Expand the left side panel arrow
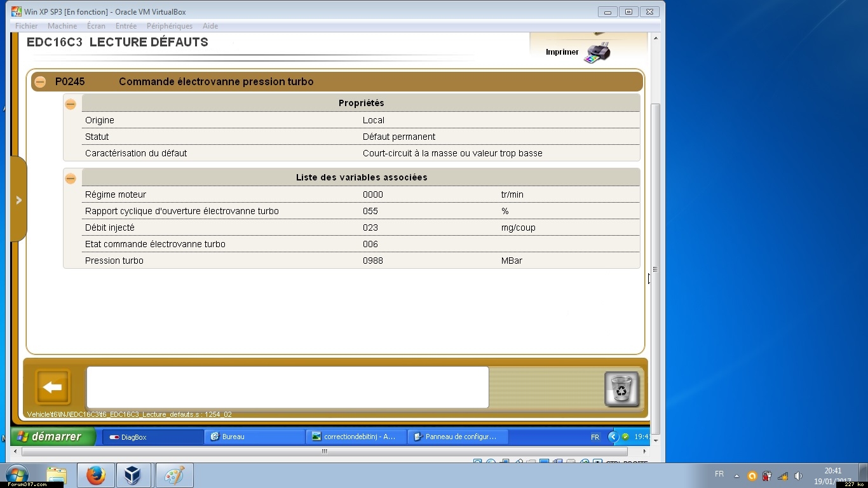This screenshot has width=868, height=488. click(x=18, y=200)
